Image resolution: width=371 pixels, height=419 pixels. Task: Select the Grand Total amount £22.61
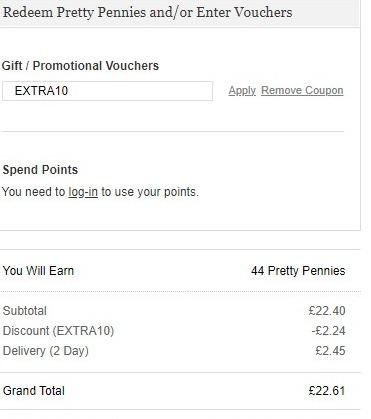coord(327,391)
